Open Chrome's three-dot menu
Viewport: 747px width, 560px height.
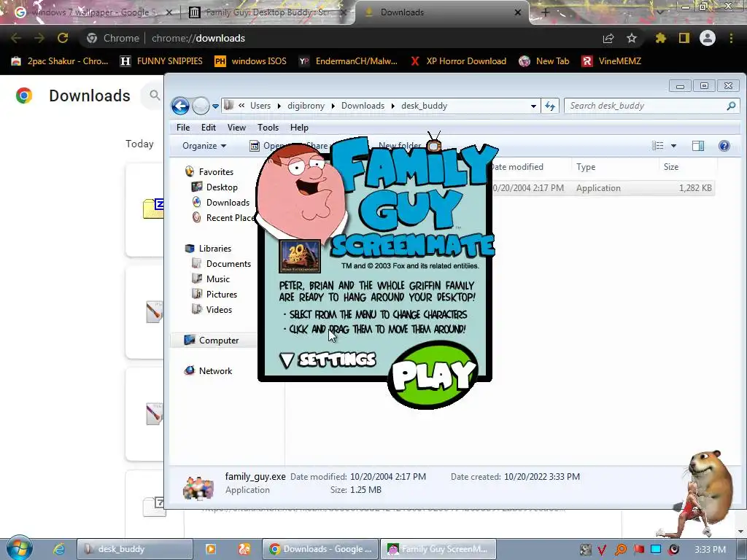731,38
